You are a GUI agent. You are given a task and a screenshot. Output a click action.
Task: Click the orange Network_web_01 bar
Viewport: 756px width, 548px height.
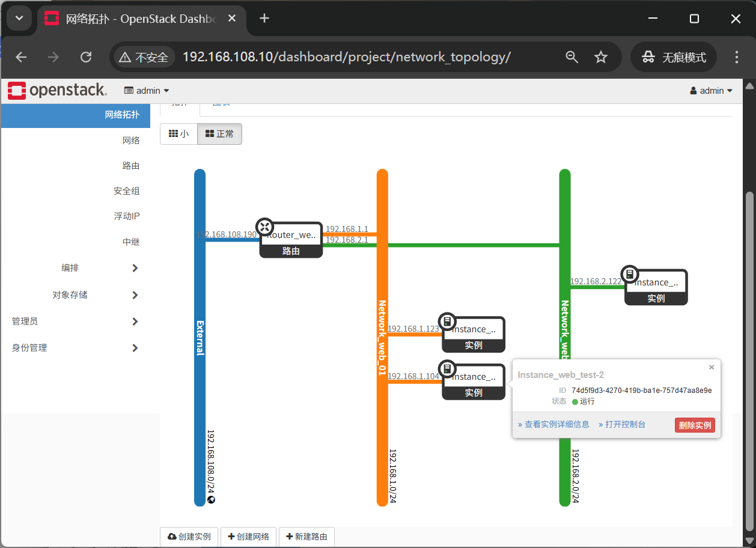pyautogui.click(x=382, y=338)
